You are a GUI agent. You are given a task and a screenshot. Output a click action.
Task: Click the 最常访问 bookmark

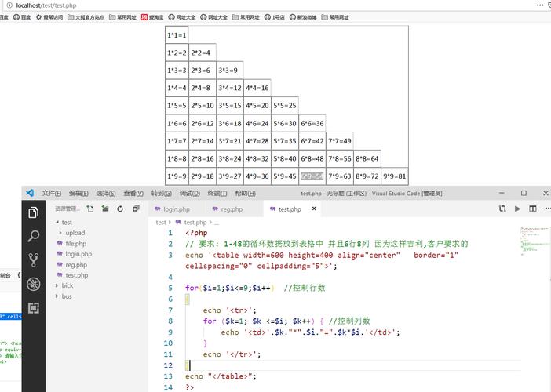pos(49,17)
